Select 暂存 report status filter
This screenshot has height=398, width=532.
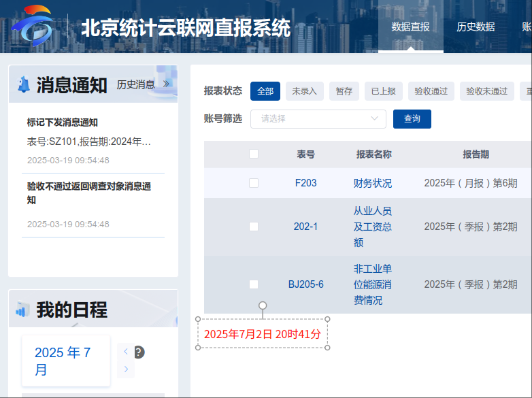click(344, 91)
